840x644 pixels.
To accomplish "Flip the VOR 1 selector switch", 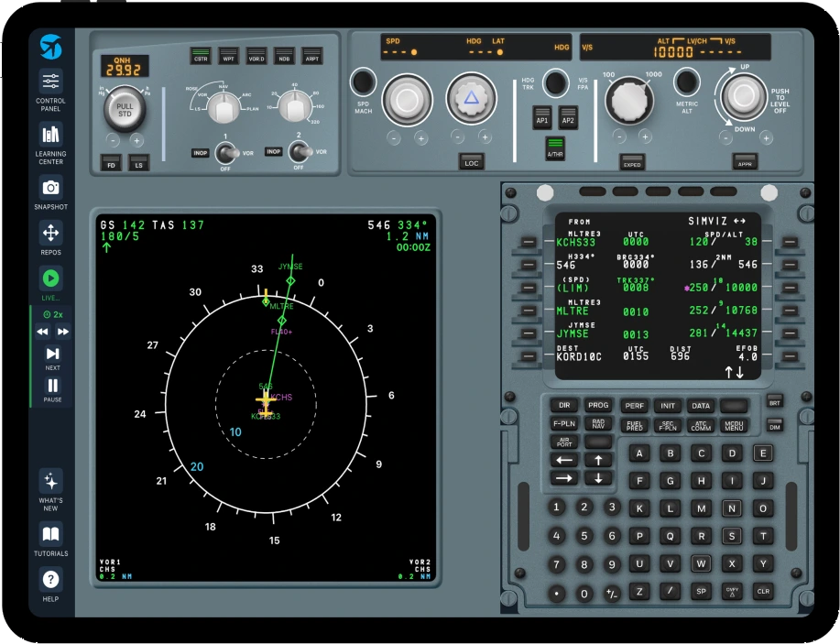I will pos(226,153).
